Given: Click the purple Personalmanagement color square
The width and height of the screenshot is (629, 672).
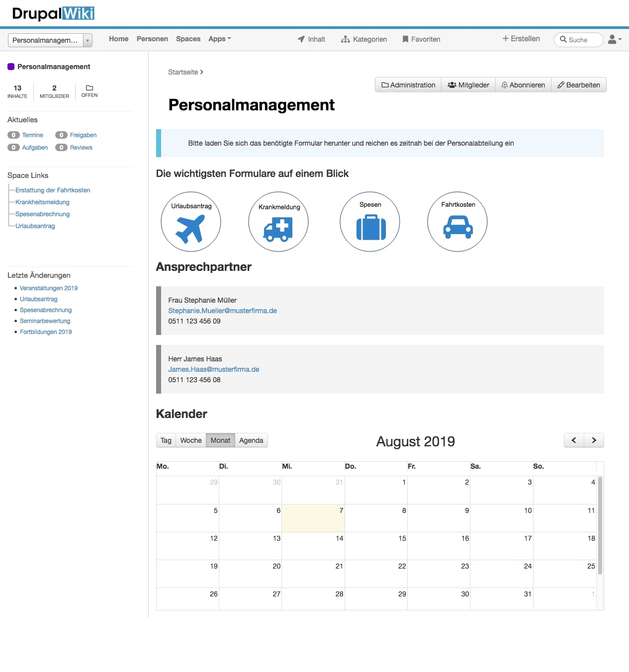Looking at the screenshot, I should [x=11, y=67].
